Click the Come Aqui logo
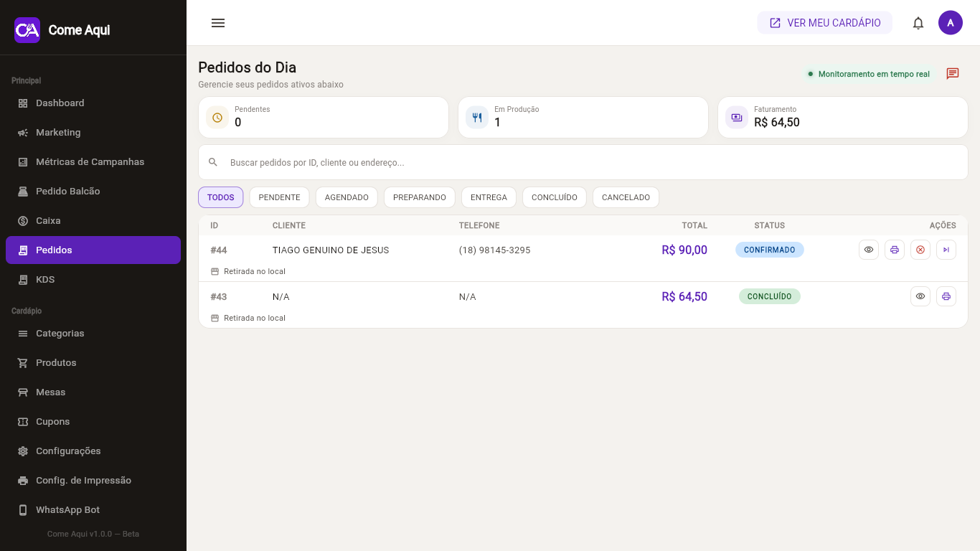 click(27, 30)
